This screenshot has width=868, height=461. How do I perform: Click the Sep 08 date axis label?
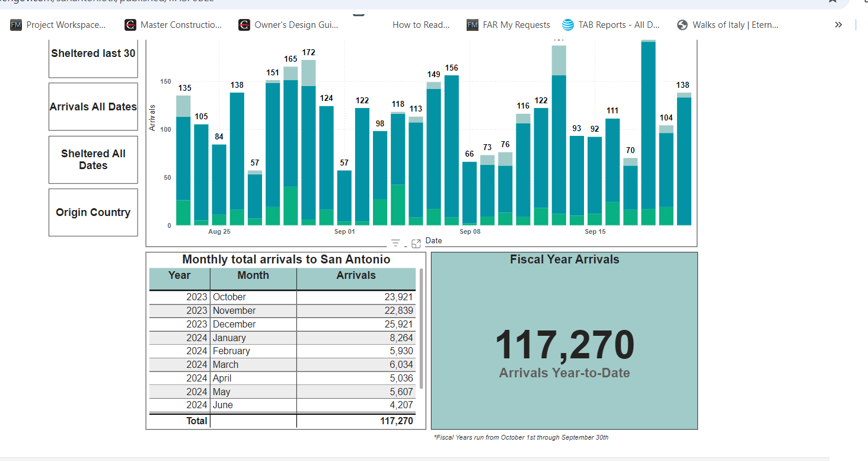pyautogui.click(x=470, y=231)
